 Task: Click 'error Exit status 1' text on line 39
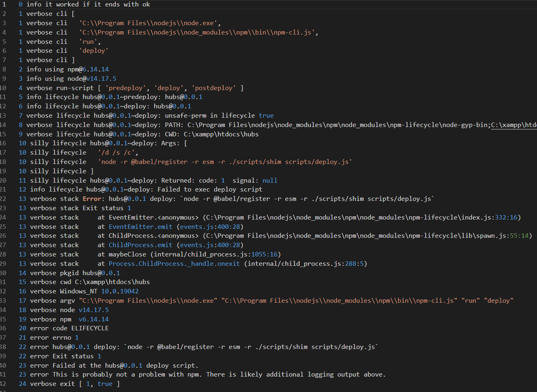click(66, 356)
